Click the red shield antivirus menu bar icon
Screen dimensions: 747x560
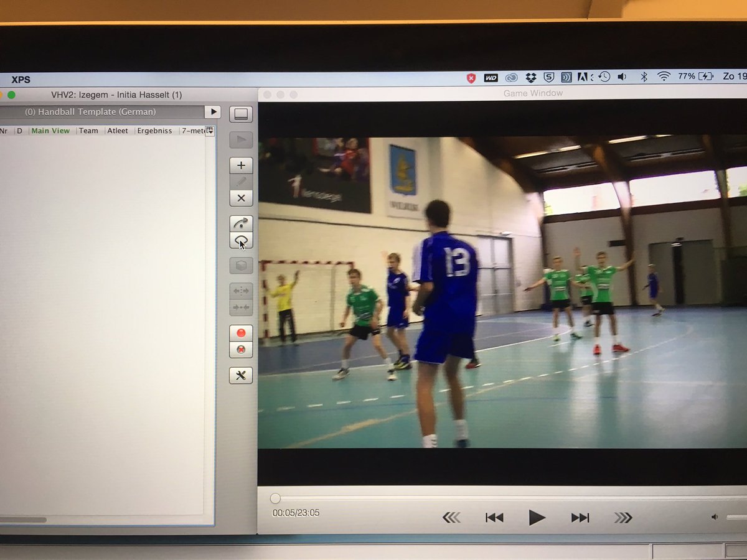coord(471,78)
